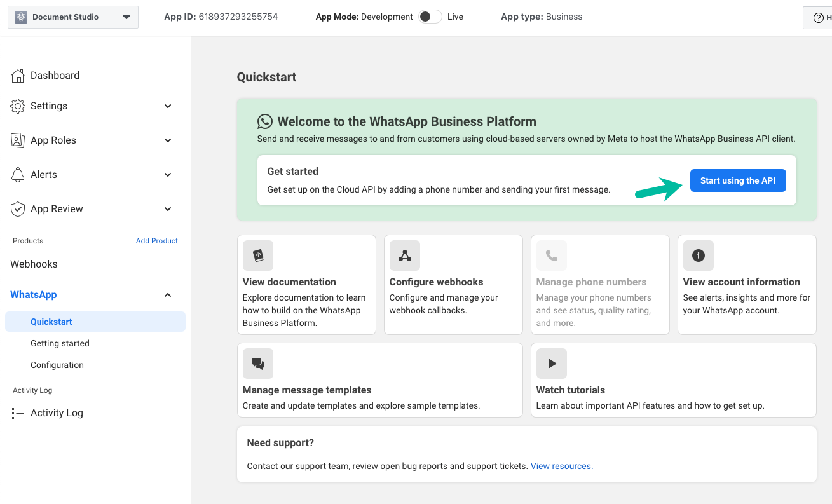Screen dimensions: 832x504
Task: Select Getting started under WhatsApp
Action: pyautogui.click(x=60, y=343)
